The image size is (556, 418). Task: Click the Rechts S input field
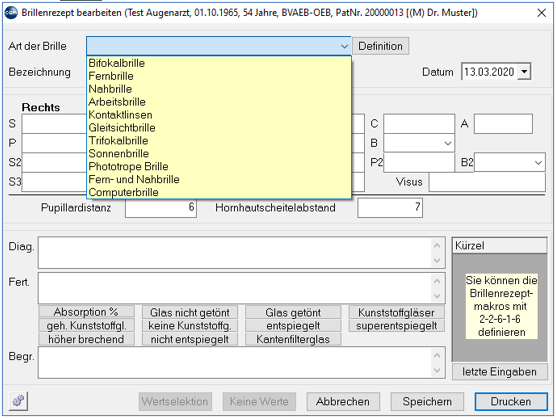coord(54,123)
